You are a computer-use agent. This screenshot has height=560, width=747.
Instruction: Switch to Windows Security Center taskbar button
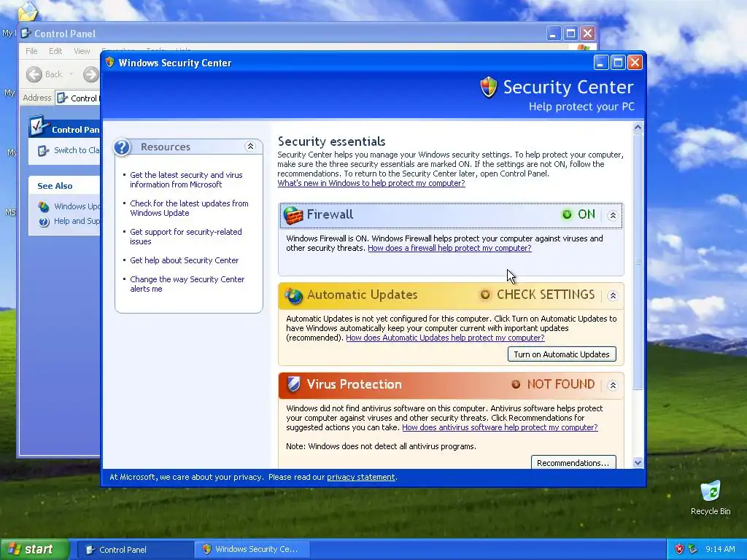click(252, 550)
